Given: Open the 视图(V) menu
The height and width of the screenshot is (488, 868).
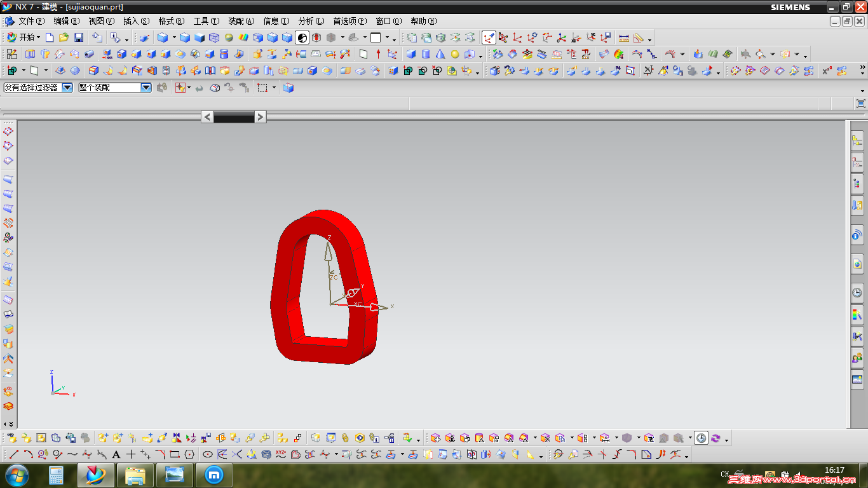Looking at the screenshot, I should click(x=102, y=21).
